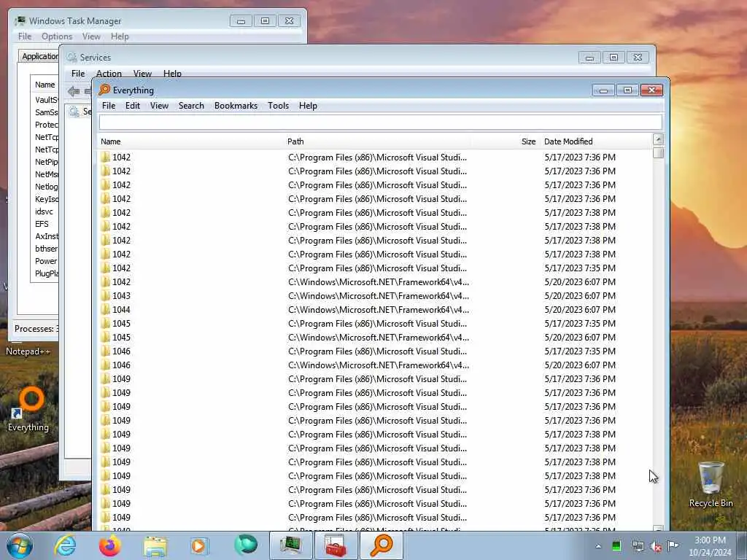Open the Windows Start menu orb
Image resolution: width=747 pixels, height=560 pixels.
point(20,545)
